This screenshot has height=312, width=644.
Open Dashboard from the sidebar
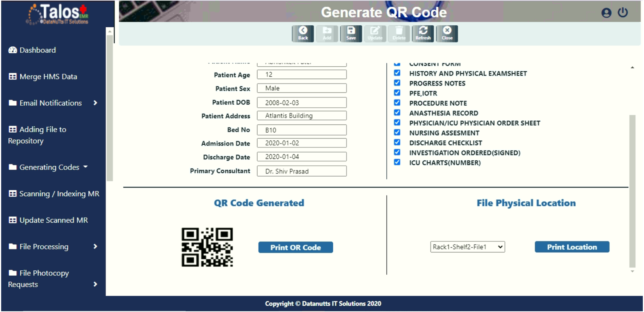32,50
